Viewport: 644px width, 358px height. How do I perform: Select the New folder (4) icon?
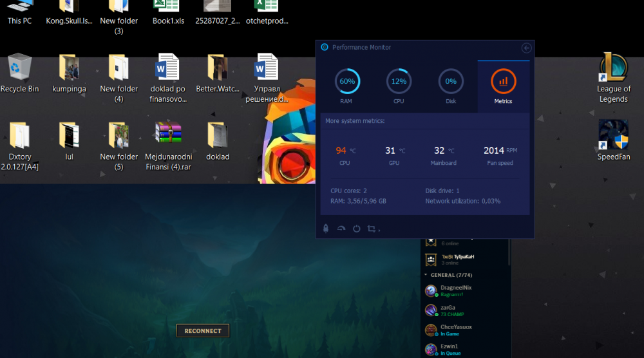pyautogui.click(x=118, y=78)
